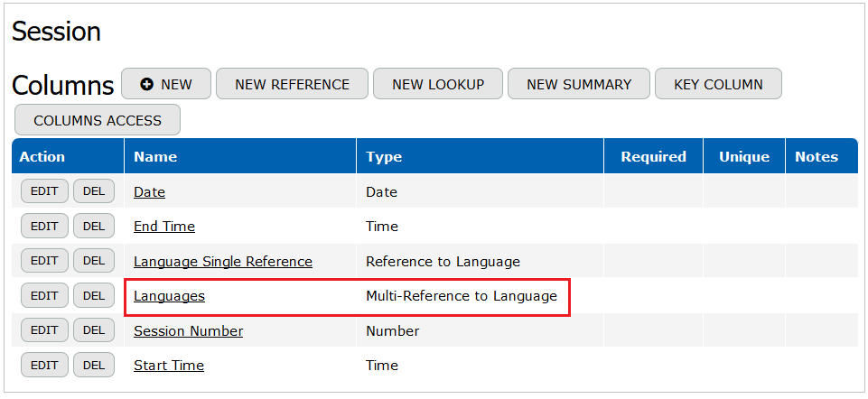Open the Languages column link
The height and width of the screenshot is (399, 868).
click(170, 296)
